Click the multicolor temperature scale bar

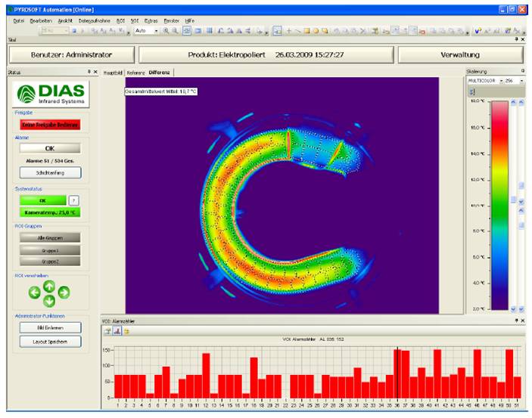pos(499,204)
